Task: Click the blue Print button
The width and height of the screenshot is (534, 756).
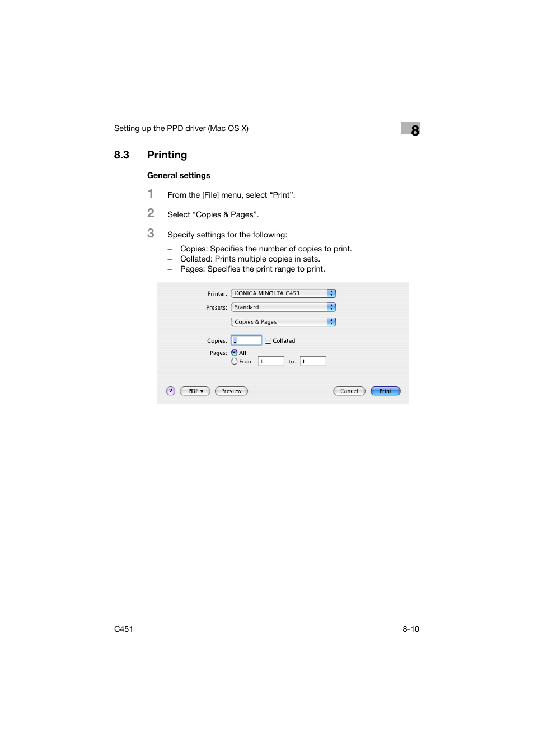Action: 386,391
